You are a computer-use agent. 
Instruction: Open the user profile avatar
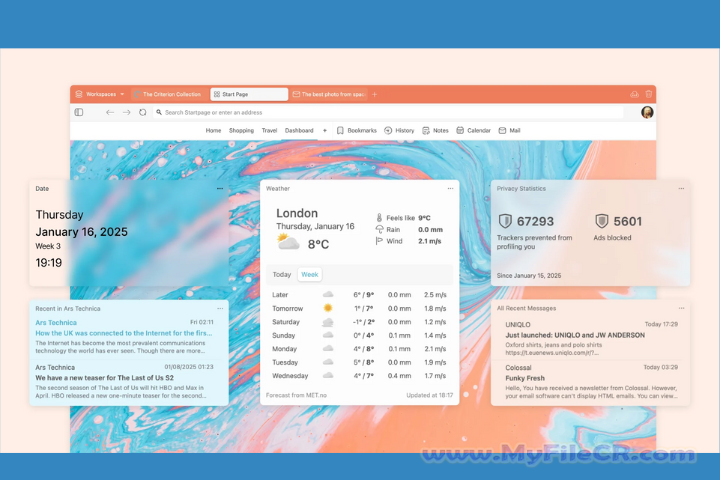[647, 112]
